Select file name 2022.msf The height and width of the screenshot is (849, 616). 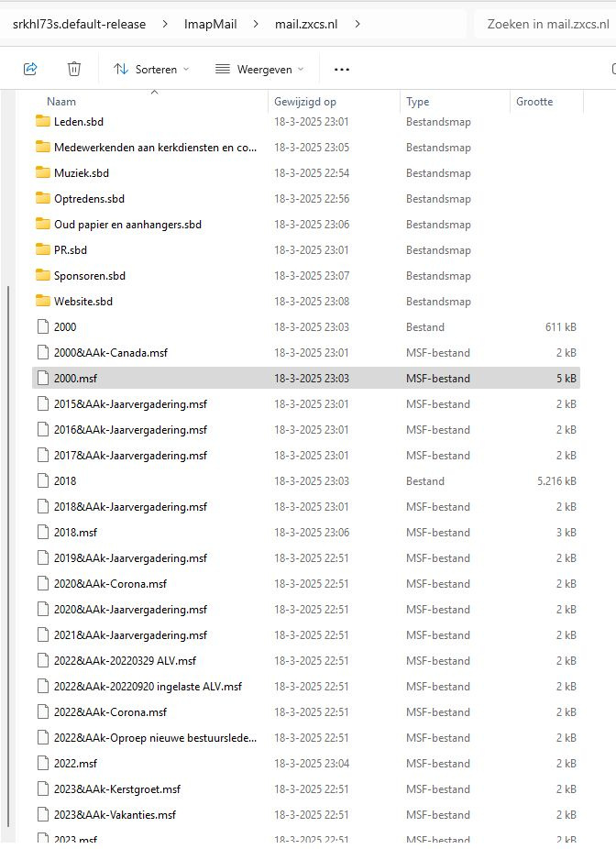(75, 764)
